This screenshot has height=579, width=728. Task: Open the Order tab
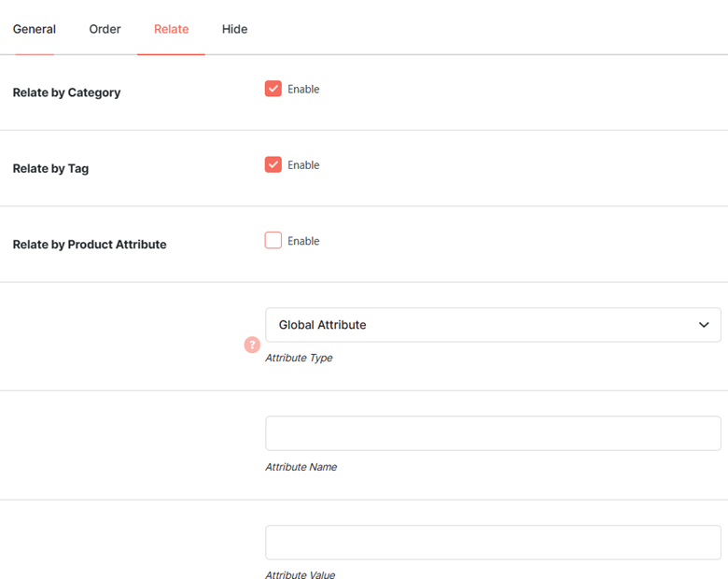coord(105,29)
